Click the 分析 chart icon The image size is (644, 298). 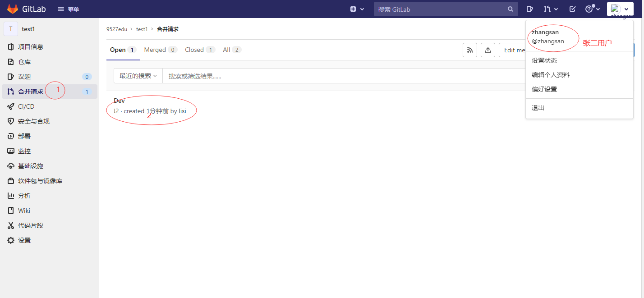[x=11, y=196]
